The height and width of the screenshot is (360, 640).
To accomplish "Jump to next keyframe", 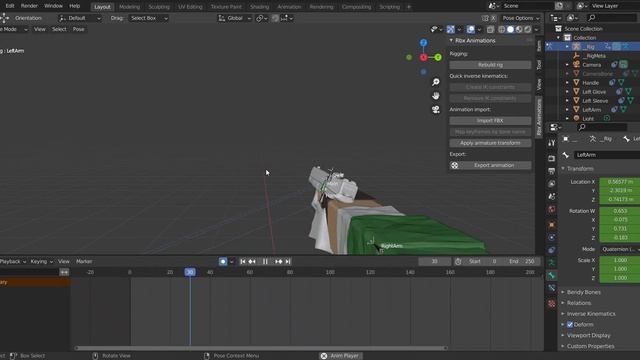I will point(278,261).
